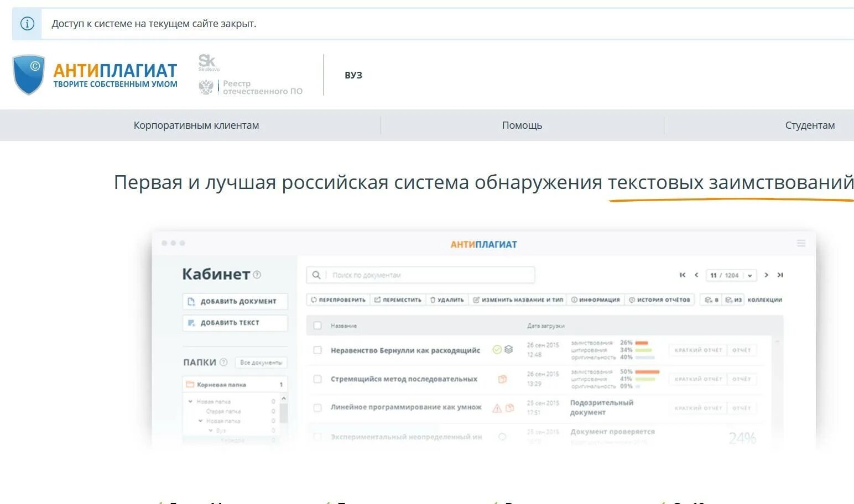Click the layers icon on the Бернулли row
854x504 pixels.
[x=509, y=349]
